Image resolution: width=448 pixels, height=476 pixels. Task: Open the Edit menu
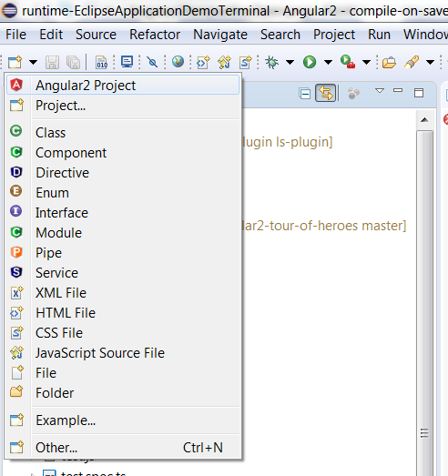(x=51, y=35)
